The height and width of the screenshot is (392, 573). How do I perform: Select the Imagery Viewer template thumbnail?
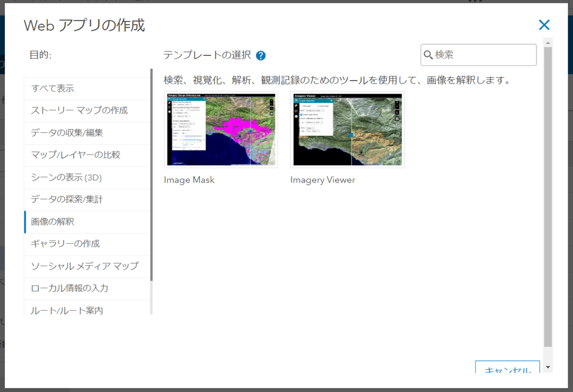click(347, 129)
